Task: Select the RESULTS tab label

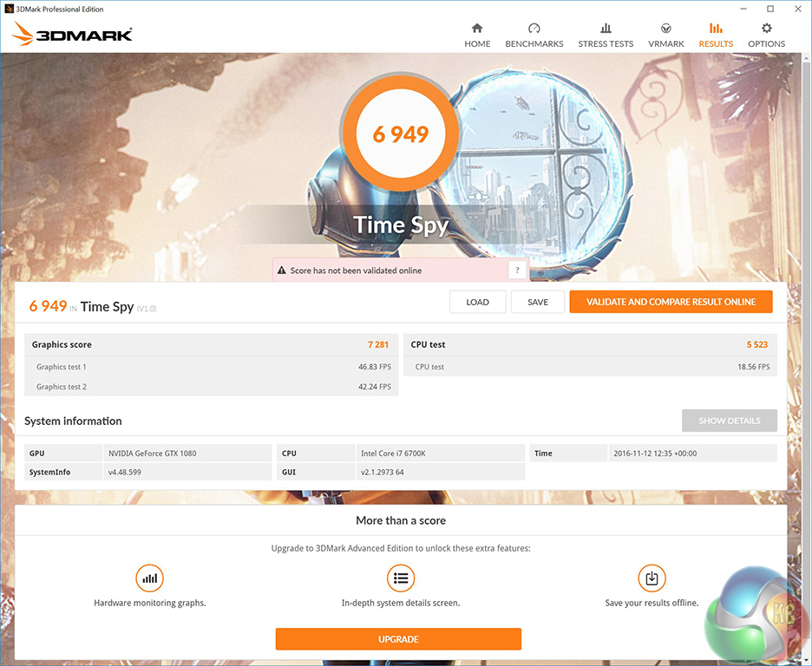Action: 716,44
